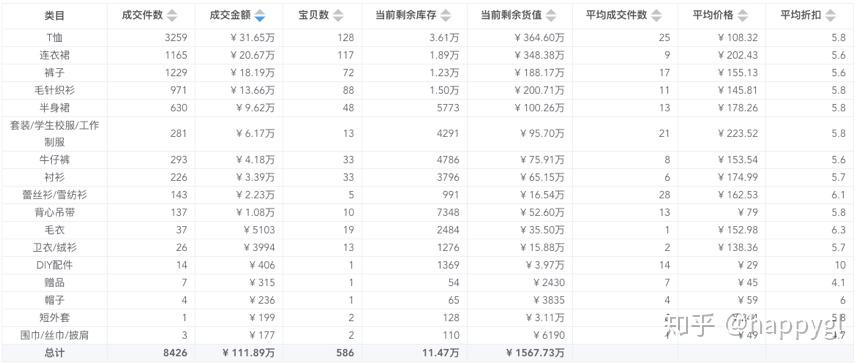Click the 总计 total row label
Image resolution: width=865 pixels, height=363 pixels.
pos(55,353)
